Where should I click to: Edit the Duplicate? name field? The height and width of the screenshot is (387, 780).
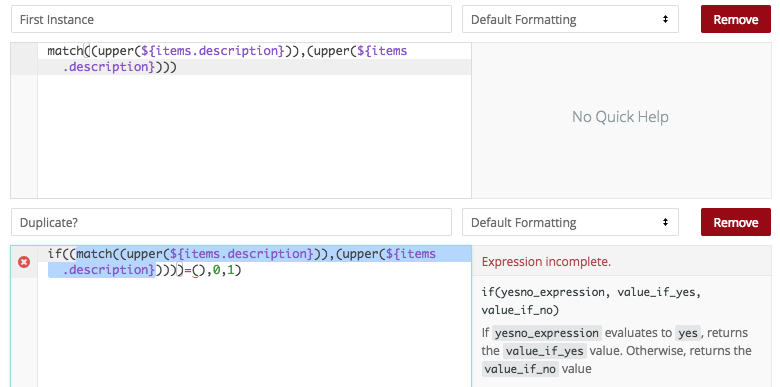point(231,222)
